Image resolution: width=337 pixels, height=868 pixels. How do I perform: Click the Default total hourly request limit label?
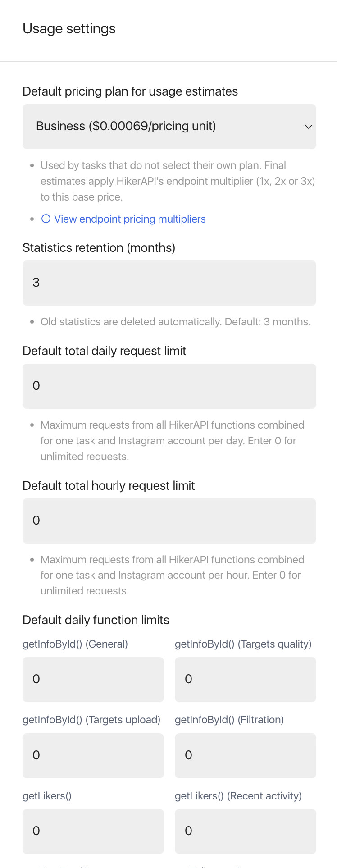click(109, 486)
